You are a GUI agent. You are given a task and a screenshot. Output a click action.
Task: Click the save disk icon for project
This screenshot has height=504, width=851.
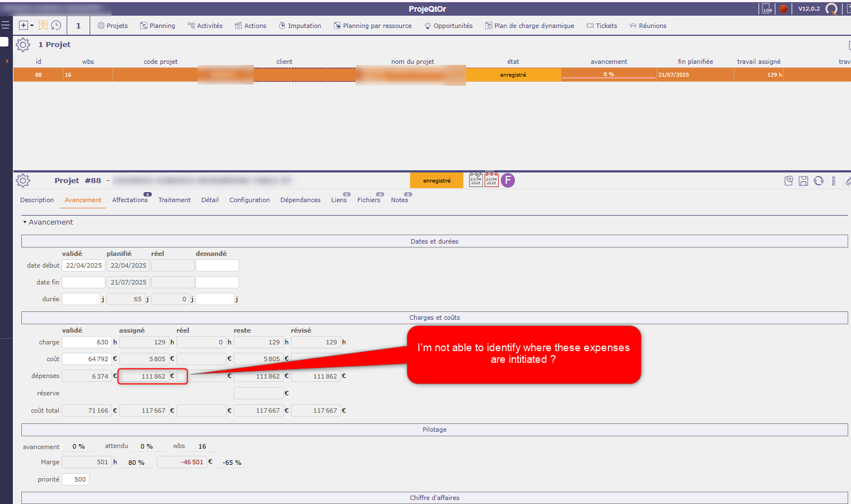coord(803,181)
